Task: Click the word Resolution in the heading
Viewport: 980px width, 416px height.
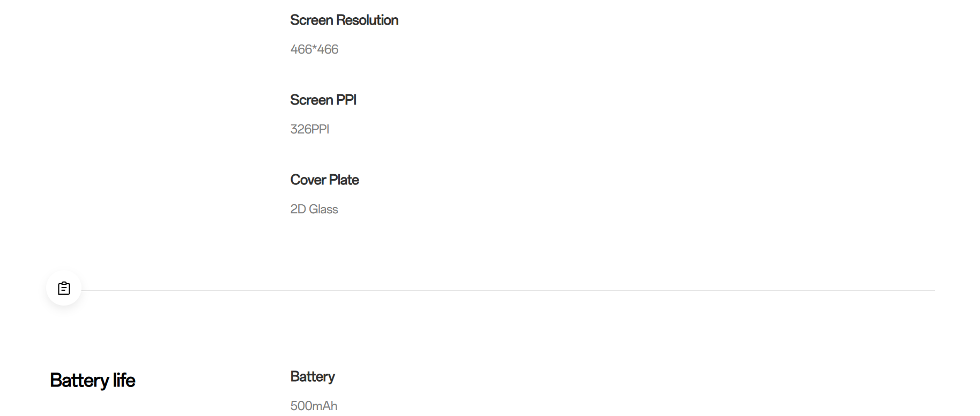Action: pos(367,20)
